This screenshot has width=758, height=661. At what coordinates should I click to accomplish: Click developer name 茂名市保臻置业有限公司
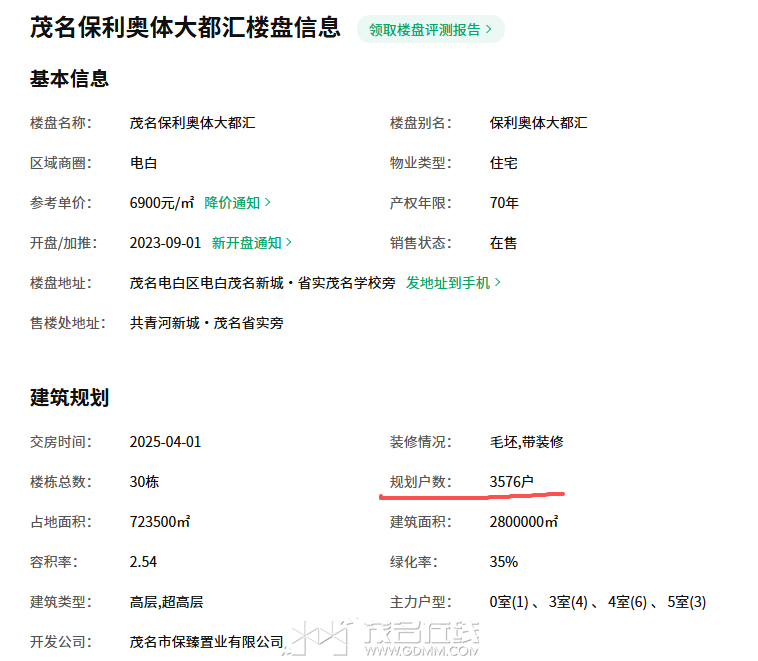click(x=206, y=642)
